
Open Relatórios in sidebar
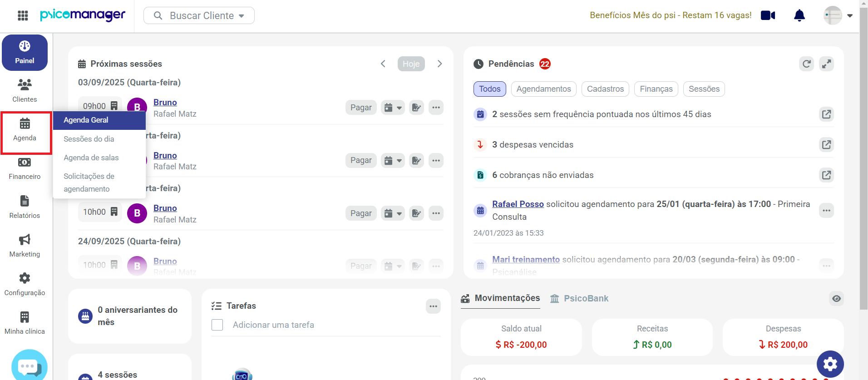coord(25,207)
